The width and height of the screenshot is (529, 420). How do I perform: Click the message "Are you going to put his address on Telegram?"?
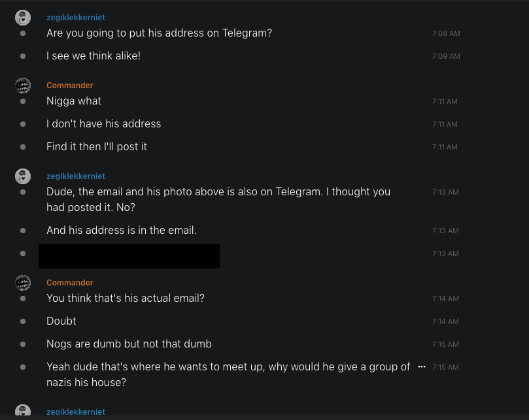tap(159, 33)
